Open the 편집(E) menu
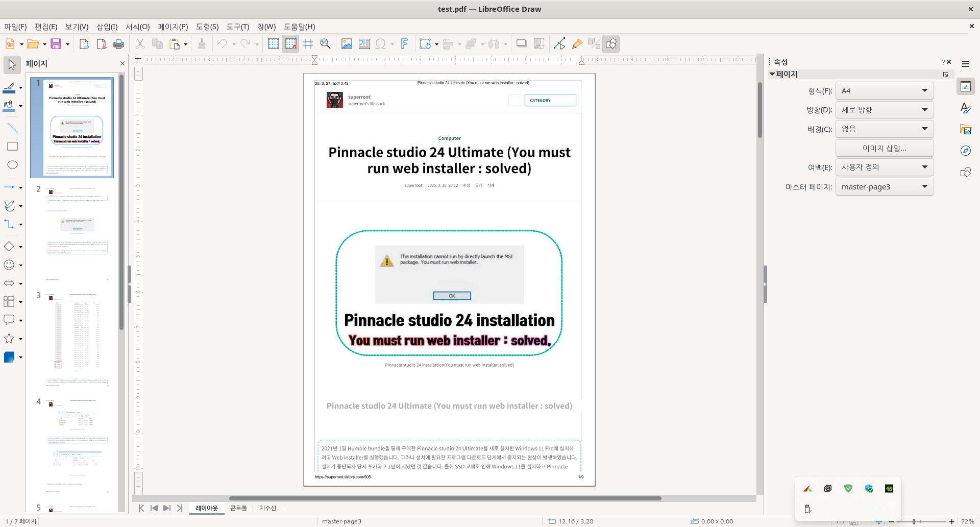The width and height of the screenshot is (980, 527). [46, 27]
